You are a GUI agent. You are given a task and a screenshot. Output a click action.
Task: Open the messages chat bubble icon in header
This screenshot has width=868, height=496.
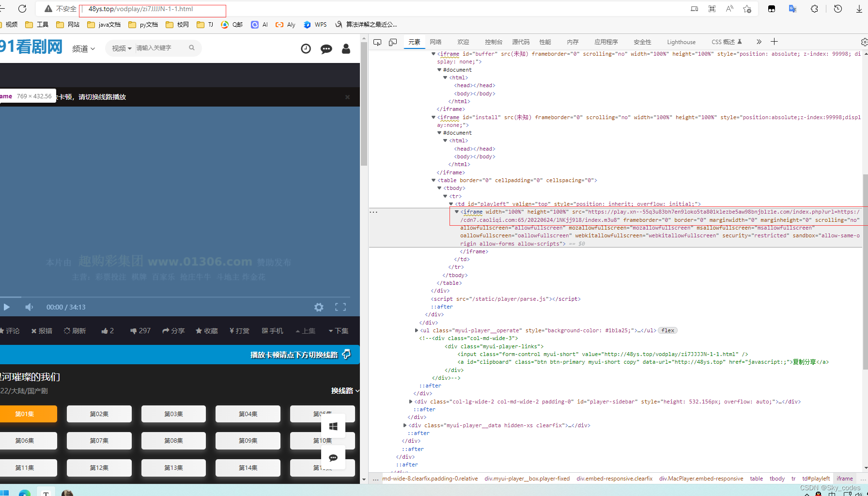click(x=326, y=48)
